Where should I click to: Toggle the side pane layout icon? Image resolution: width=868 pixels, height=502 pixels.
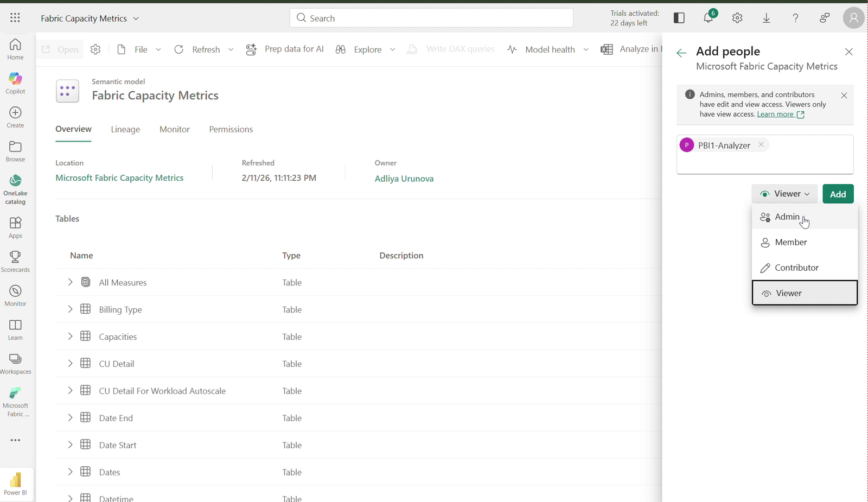(679, 18)
